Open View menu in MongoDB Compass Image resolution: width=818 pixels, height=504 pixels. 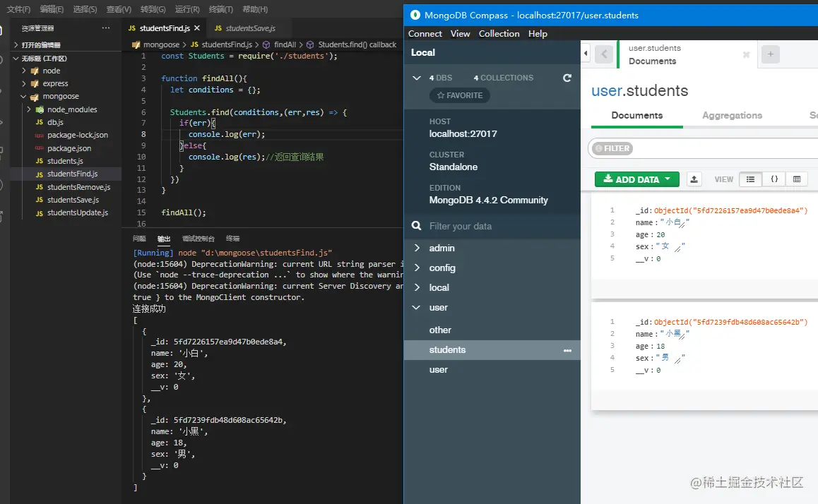460,34
